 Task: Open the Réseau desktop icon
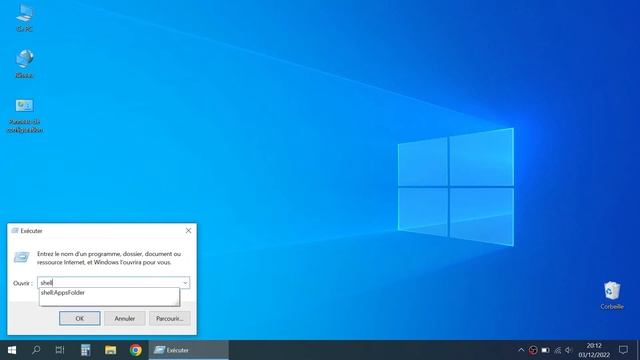(x=24, y=63)
